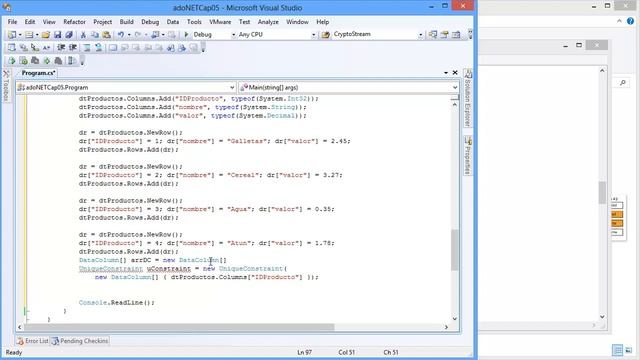Viewport: 640px width, 360px height.
Task: Undo the last edit with the Undo arrow
Action: coord(121,35)
